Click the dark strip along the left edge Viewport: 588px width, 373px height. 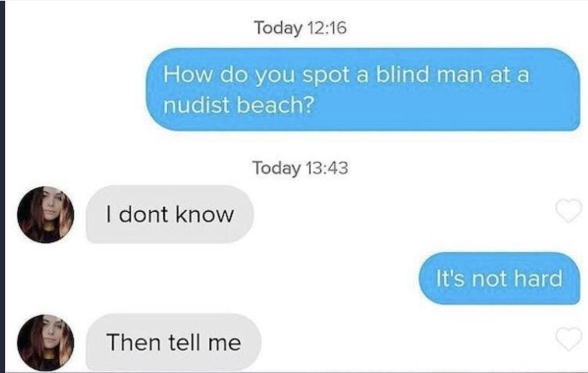coord(2,186)
